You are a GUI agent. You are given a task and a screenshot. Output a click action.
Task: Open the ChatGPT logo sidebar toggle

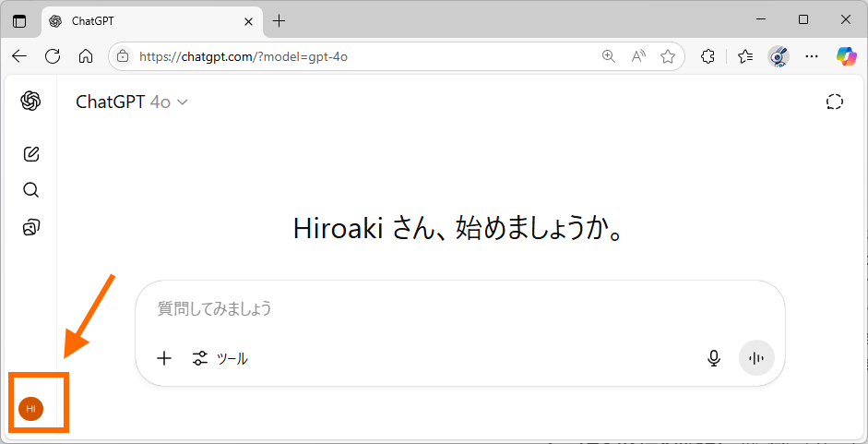[x=31, y=101]
